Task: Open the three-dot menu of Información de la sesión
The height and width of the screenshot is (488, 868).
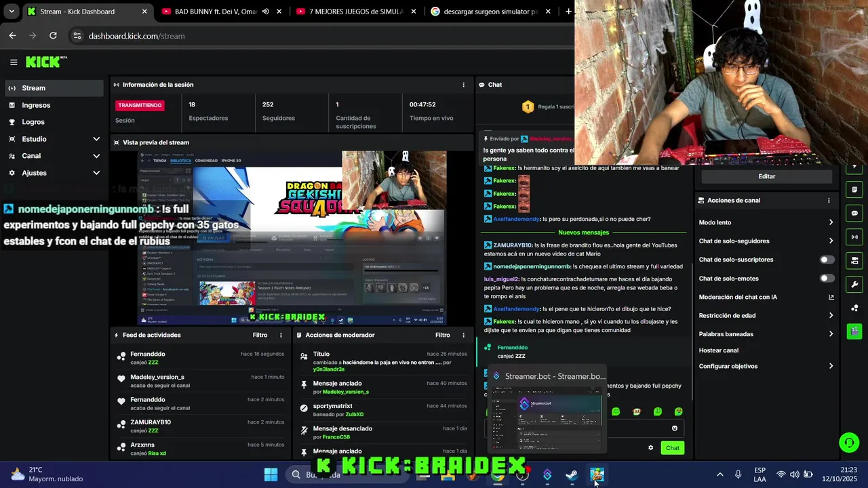Action: [464, 85]
